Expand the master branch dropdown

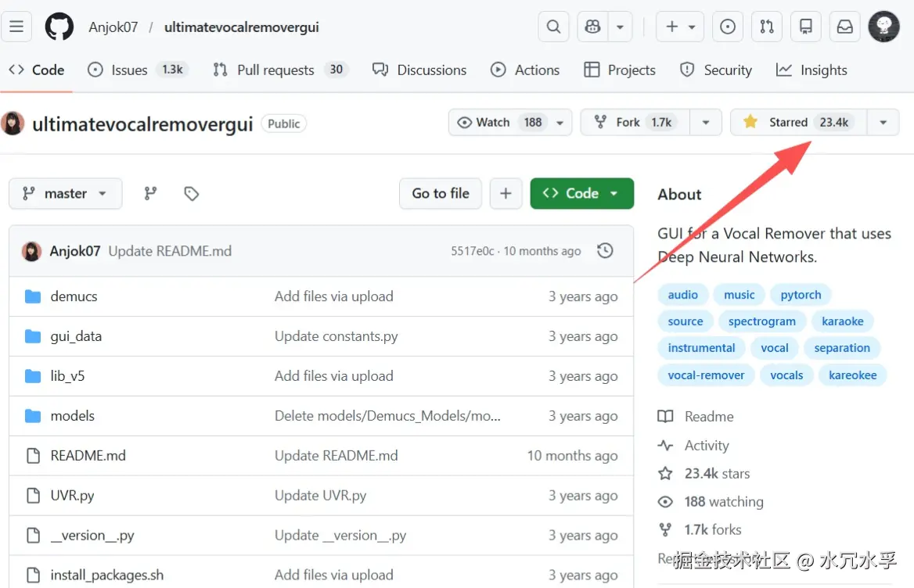click(x=65, y=193)
